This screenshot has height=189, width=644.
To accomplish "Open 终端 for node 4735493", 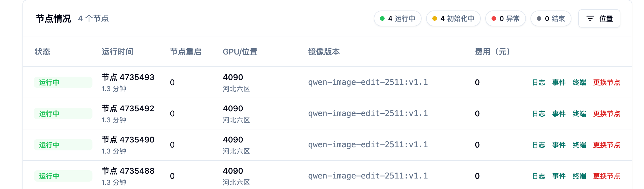I will click(579, 83).
